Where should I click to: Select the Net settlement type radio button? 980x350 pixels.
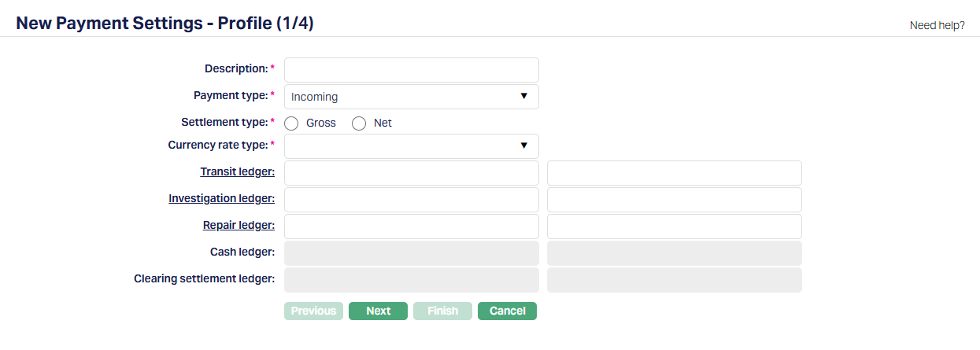pos(359,123)
